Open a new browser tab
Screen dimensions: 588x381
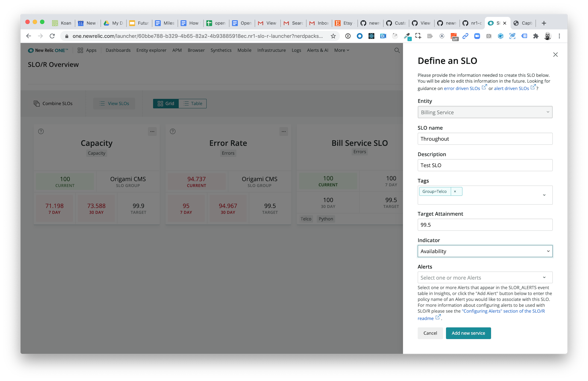coord(544,23)
